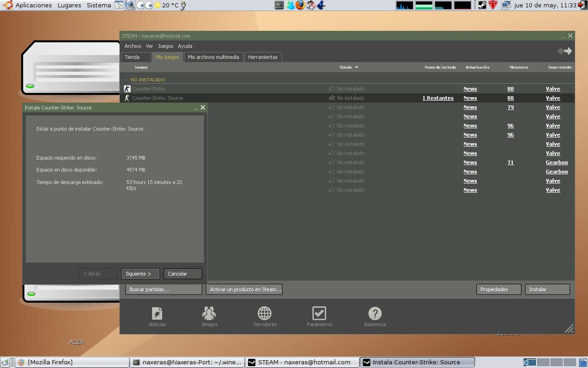Launch Firefox from the top panel
This screenshot has height=368, width=588.
(300, 5)
